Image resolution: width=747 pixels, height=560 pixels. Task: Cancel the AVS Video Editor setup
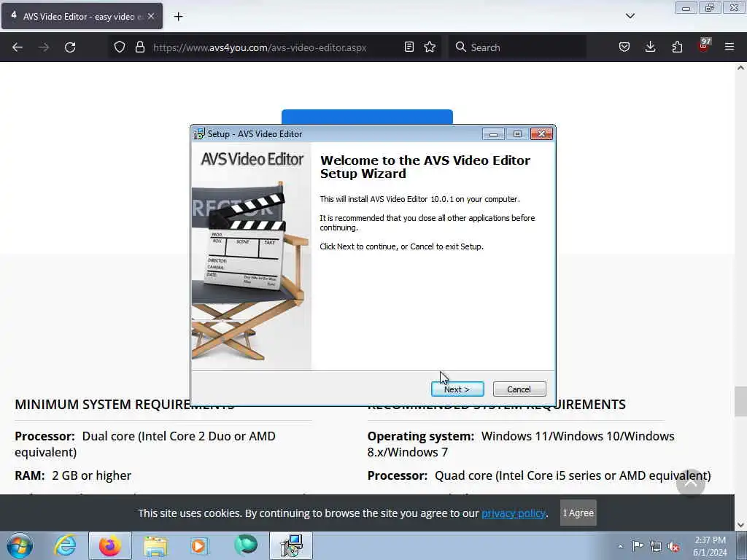[x=519, y=389]
